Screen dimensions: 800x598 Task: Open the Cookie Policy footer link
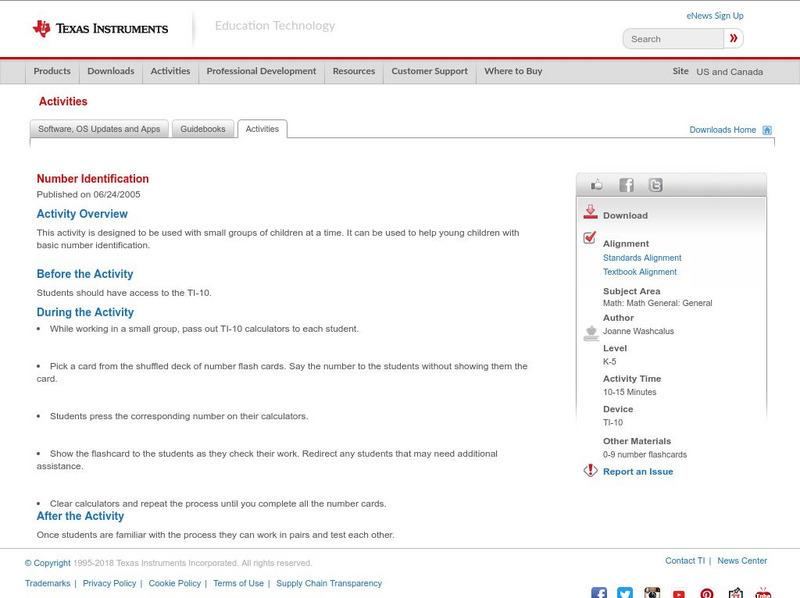pos(174,583)
